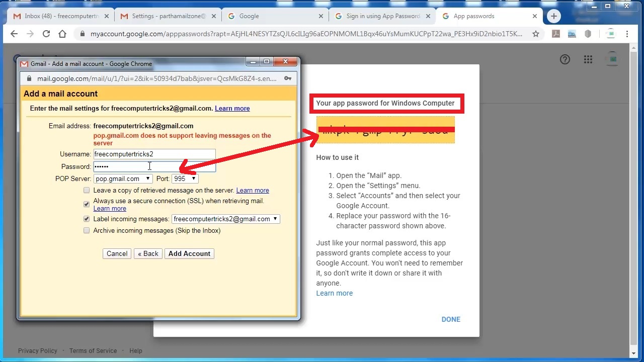Click the popup window address bar URL
Screen dimensions: 644x362
click(157, 78)
